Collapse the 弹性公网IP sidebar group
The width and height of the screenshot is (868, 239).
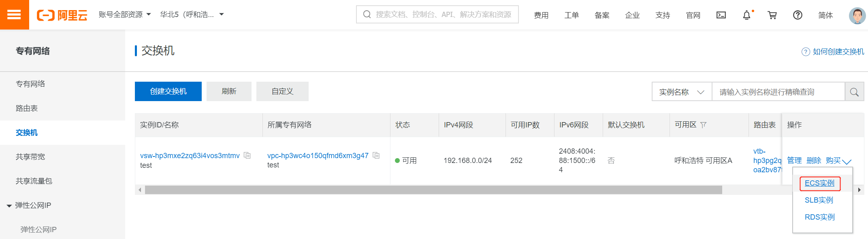pyautogui.click(x=9, y=206)
